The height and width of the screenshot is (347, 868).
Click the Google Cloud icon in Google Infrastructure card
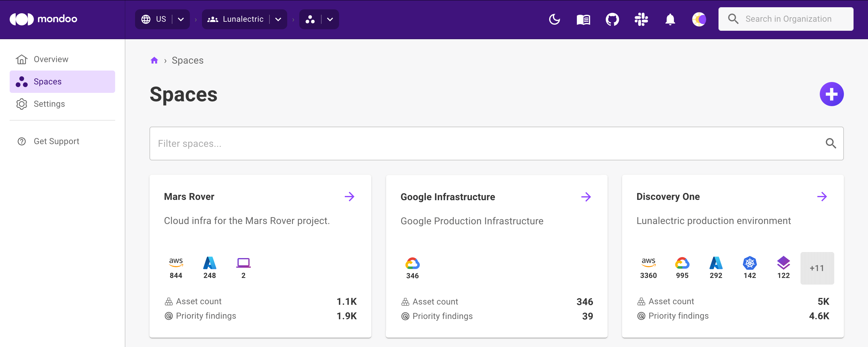click(x=412, y=263)
